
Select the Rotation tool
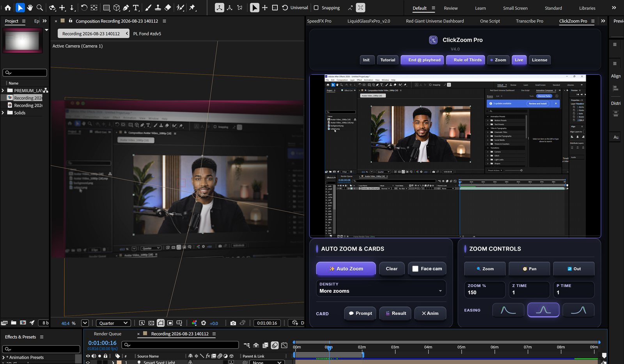point(84,7)
